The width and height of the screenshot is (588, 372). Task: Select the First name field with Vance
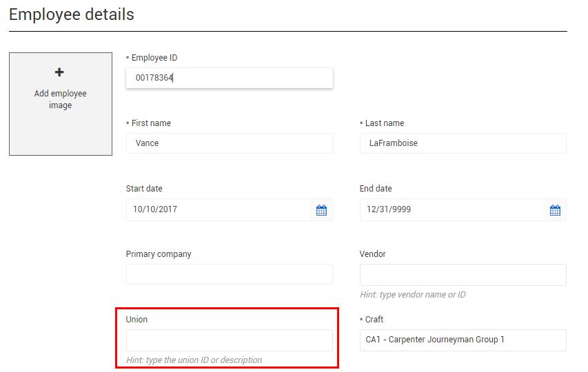229,143
